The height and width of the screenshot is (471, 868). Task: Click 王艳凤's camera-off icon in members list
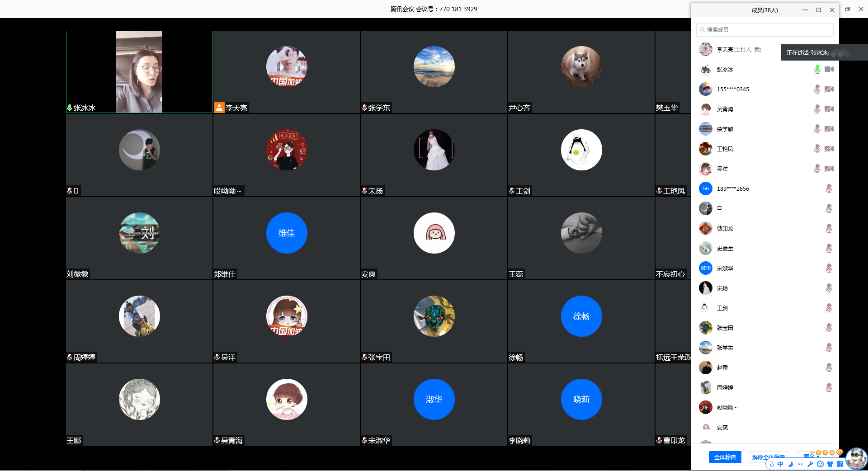pyautogui.click(x=829, y=149)
